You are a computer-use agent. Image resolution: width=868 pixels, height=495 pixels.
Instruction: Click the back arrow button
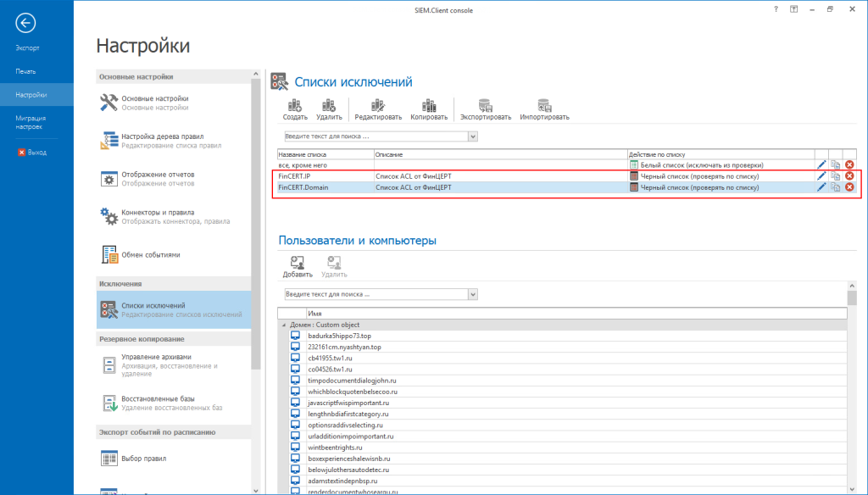click(26, 23)
